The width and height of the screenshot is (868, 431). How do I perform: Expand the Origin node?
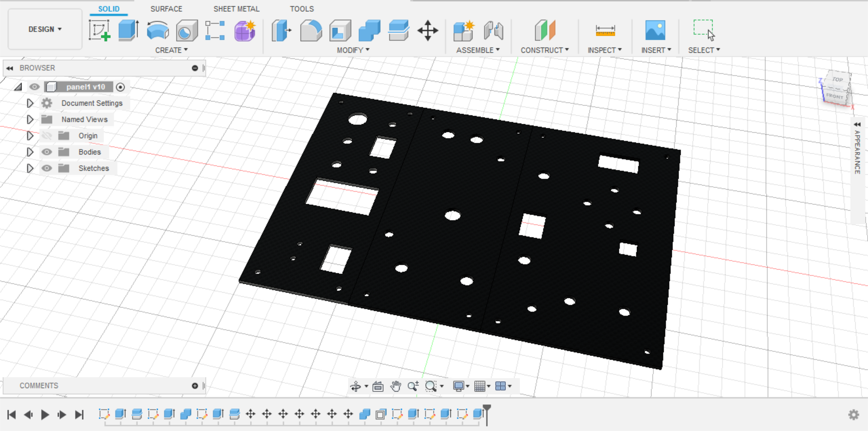(30, 136)
